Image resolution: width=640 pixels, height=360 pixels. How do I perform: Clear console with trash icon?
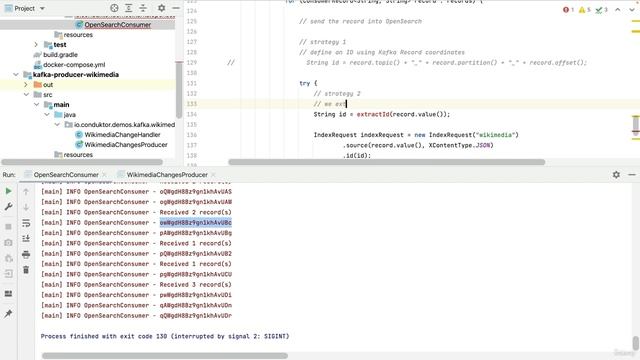pyautogui.click(x=26, y=270)
